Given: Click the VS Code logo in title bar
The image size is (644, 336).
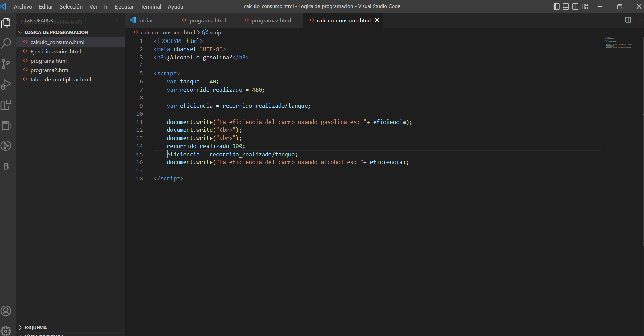Looking at the screenshot, I should tap(4, 6).
